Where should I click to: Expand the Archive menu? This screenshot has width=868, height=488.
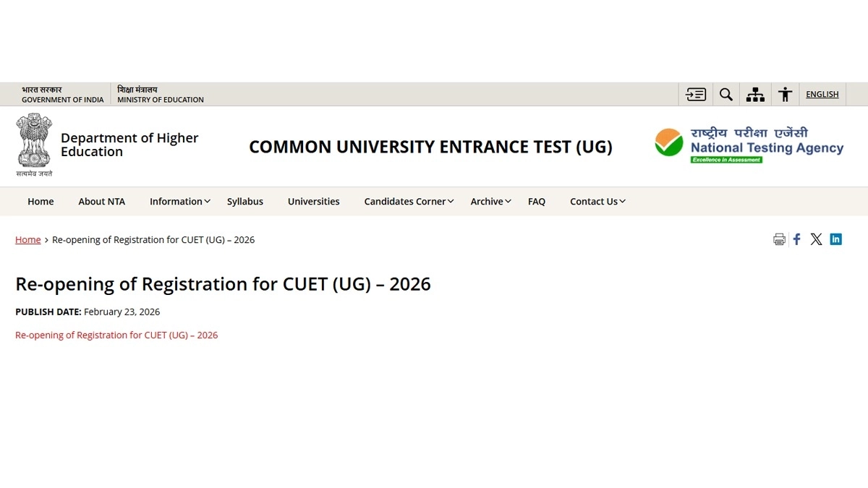tap(487, 201)
